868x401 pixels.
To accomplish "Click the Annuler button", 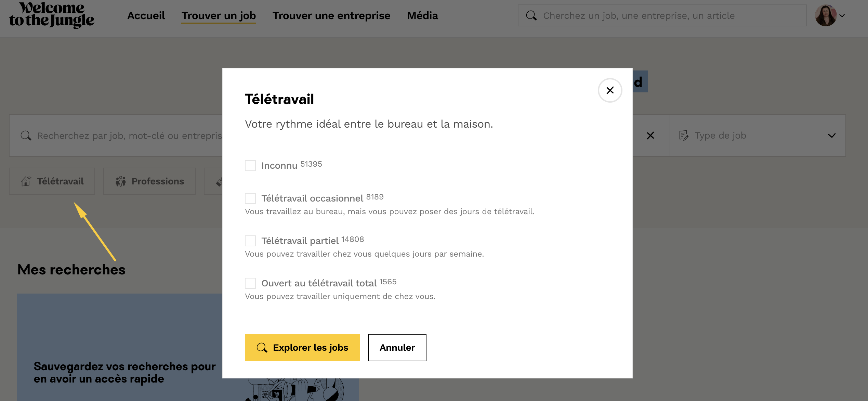I will tap(397, 348).
